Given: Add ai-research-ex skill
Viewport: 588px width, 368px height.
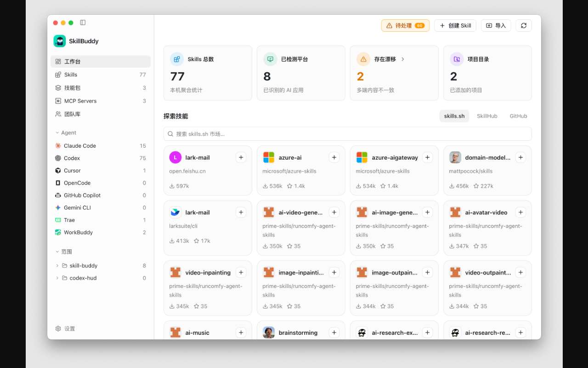Looking at the screenshot, I should click(x=427, y=332).
